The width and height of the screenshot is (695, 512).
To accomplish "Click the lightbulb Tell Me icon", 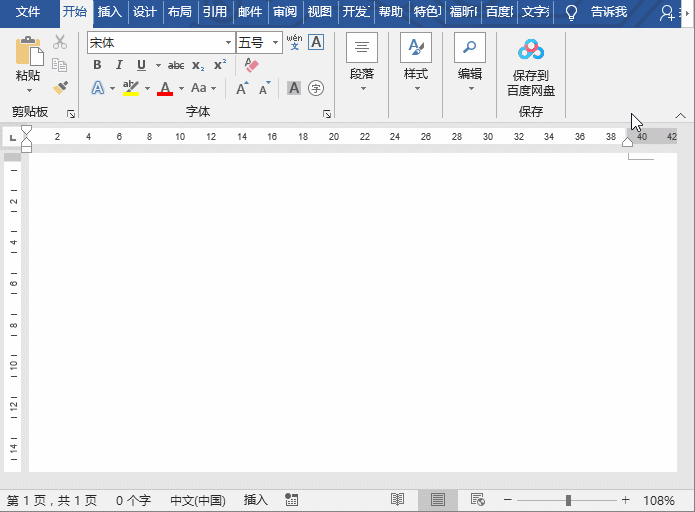I will tap(572, 12).
